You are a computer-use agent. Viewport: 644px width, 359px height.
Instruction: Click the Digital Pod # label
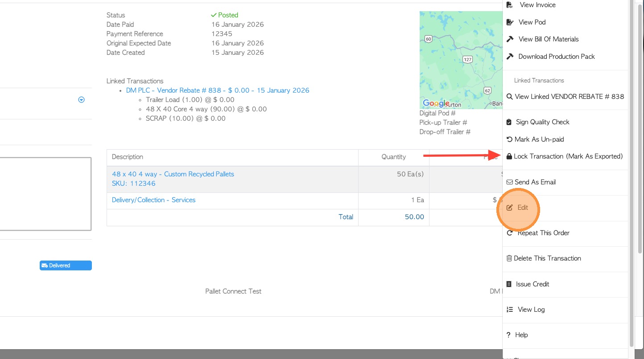click(438, 113)
